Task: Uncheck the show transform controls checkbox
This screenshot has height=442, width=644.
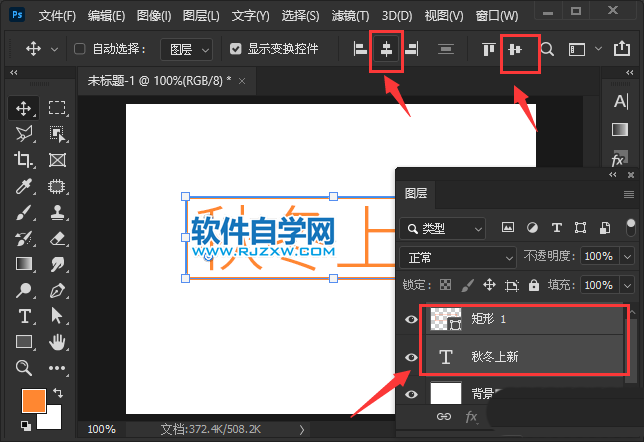Action: pyautogui.click(x=236, y=49)
